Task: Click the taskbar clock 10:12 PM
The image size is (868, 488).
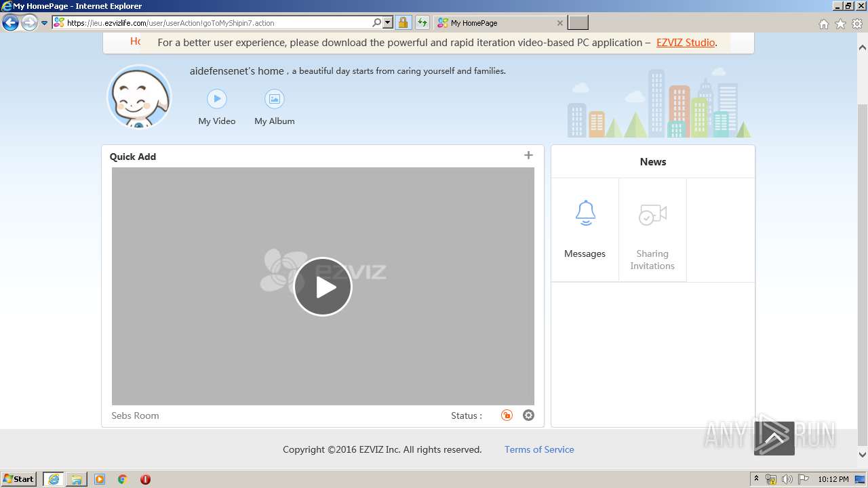Action: click(x=833, y=479)
